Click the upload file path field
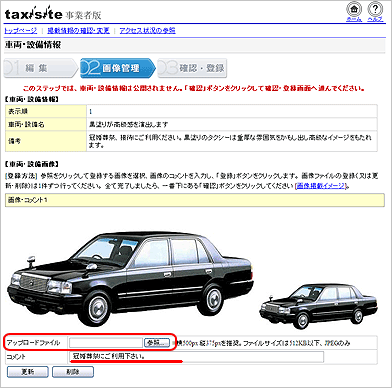The width and height of the screenshot is (392, 388). pos(106,343)
